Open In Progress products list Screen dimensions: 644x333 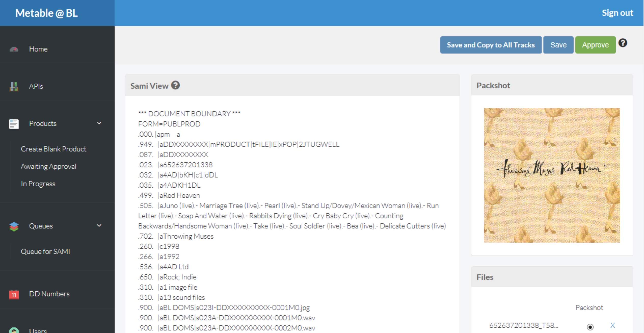click(38, 184)
